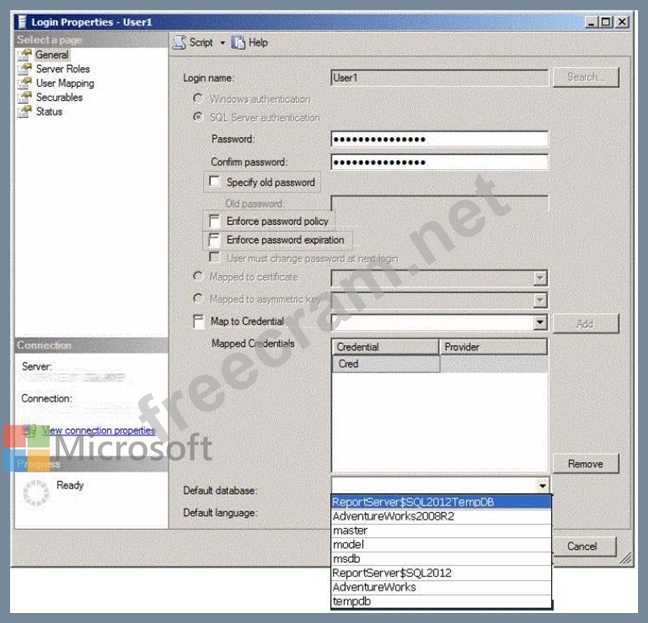
Task: Switch to the User Mapping page
Action: [65, 83]
